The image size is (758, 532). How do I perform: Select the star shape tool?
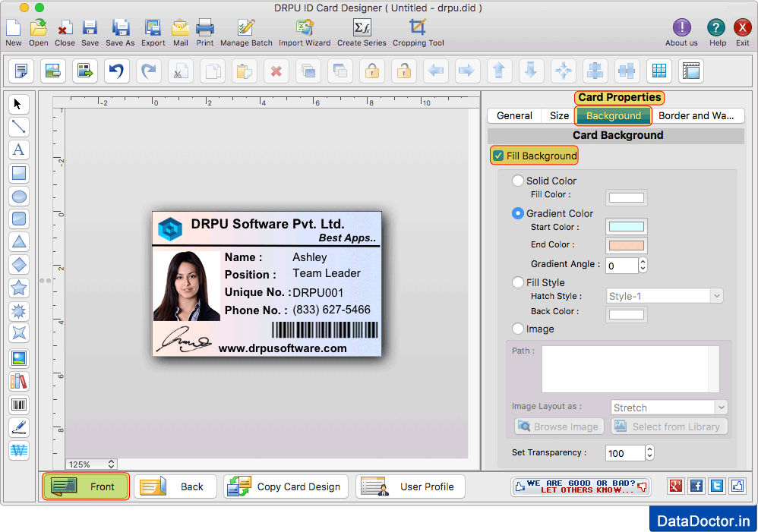[18, 288]
